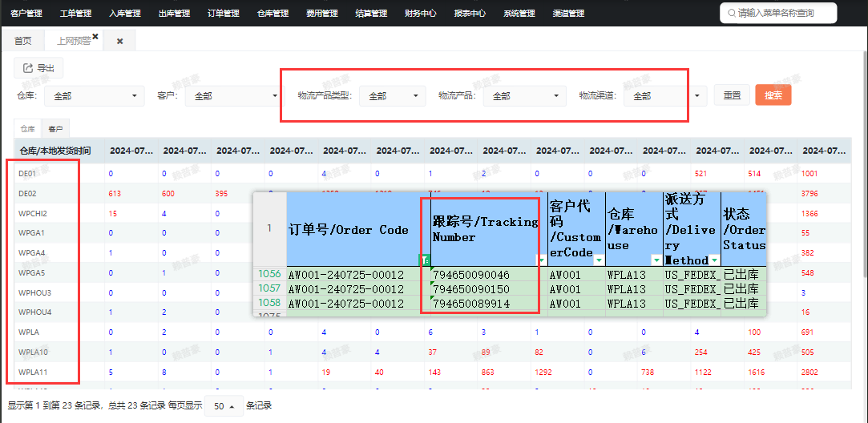Close the untitled tab next to 上网预警

pyautogui.click(x=119, y=42)
